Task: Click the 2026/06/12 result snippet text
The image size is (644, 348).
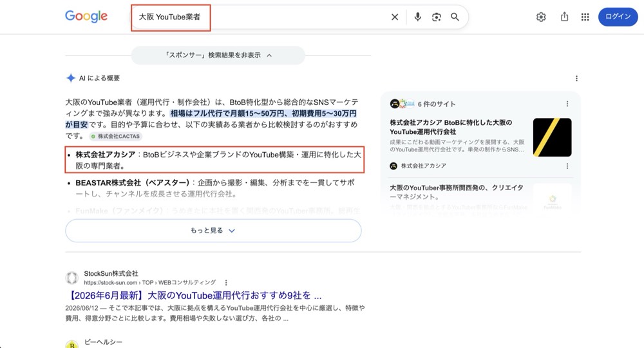Action: [215, 313]
